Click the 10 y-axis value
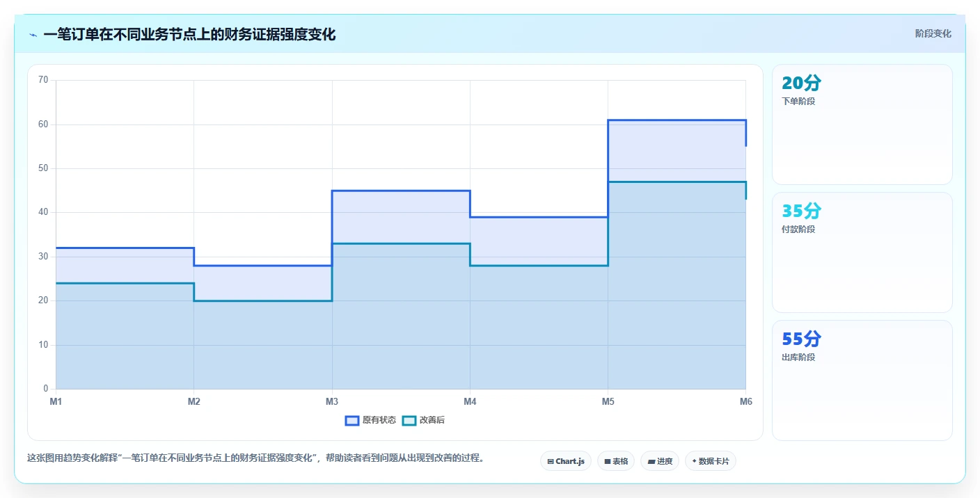Viewport: 980px width, 498px height. click(43, 345)
